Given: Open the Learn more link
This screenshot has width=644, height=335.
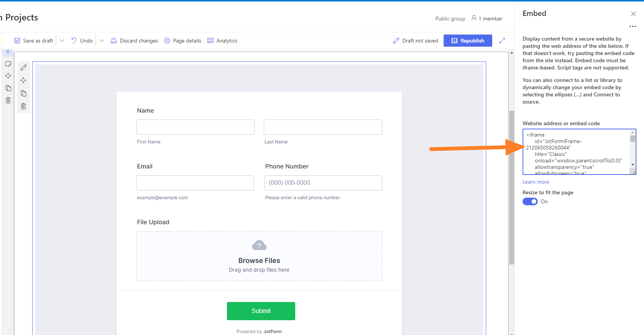Looking at the screenshot, I should [x=535, y=182].
